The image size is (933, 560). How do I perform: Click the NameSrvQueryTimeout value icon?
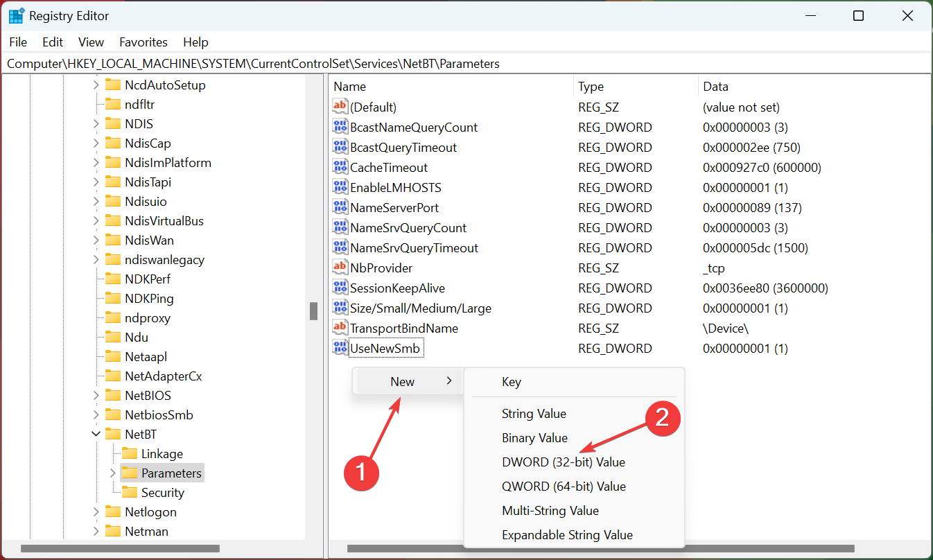tap(340, 247)
